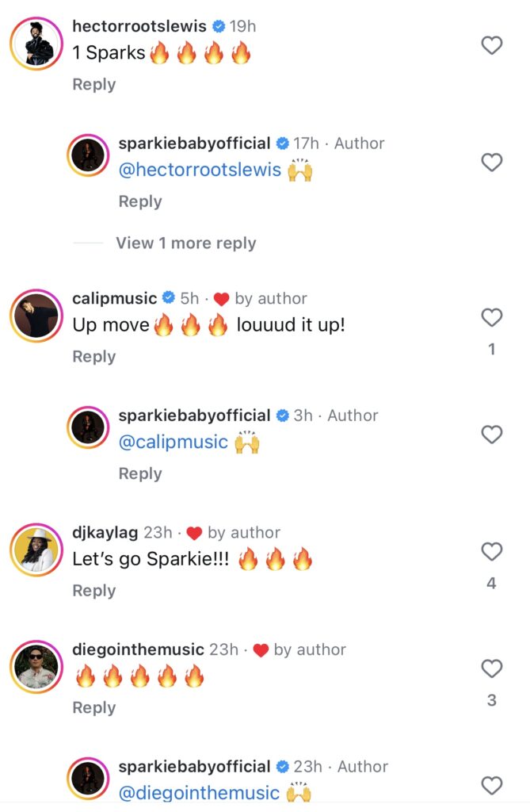Like hectorrootslewis's '1 Sparks' comment
530x812 pixels.
point(492,45)
